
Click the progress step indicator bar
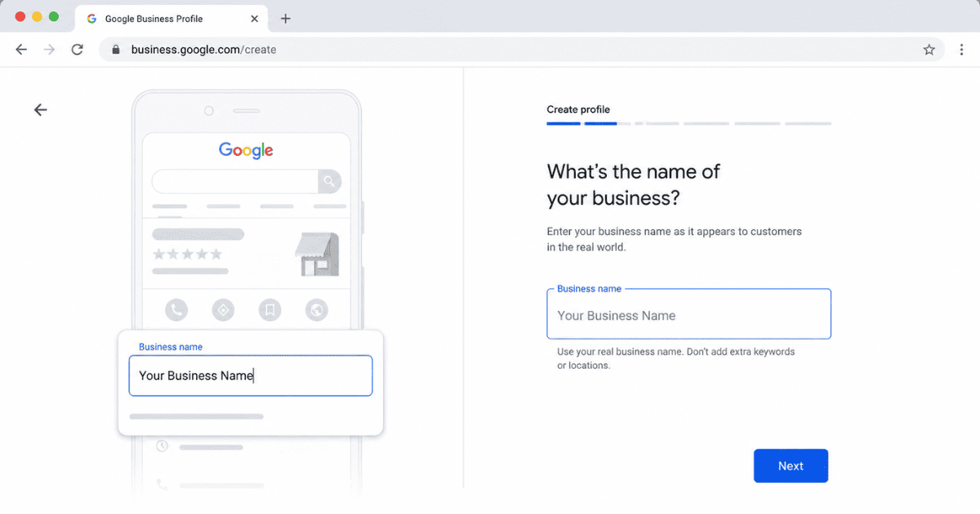pyautogui.click(x=688, y=123)
